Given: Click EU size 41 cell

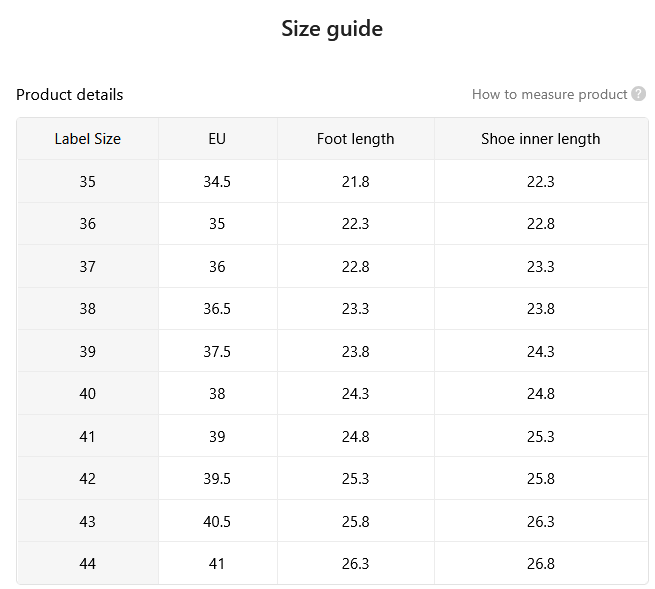Looking at the screenshot, I should (217, 564).
